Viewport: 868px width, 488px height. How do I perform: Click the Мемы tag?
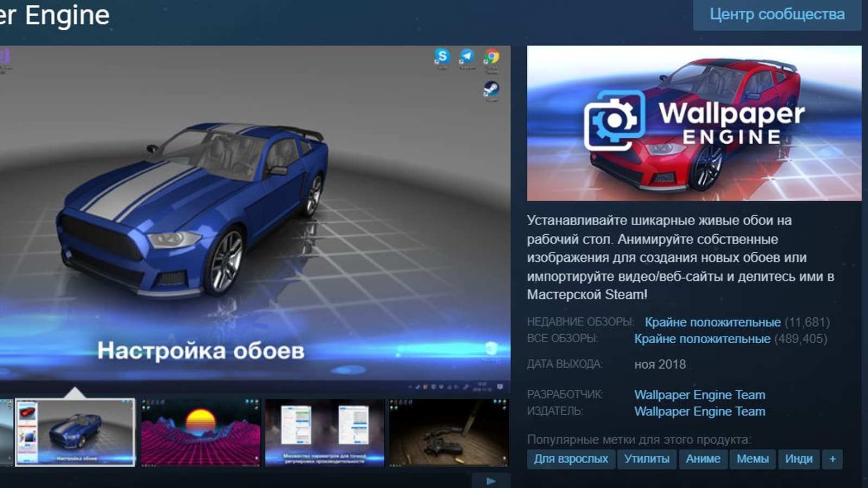tap(752, 459)
